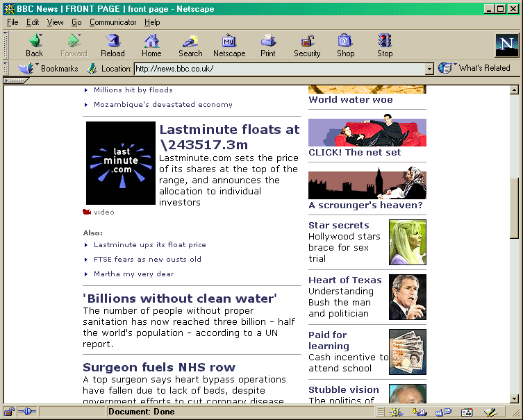Print the current page
Image resolution: width=523 pixels, height=420 pixels.
pyautogui.click(x=268, y=46)
